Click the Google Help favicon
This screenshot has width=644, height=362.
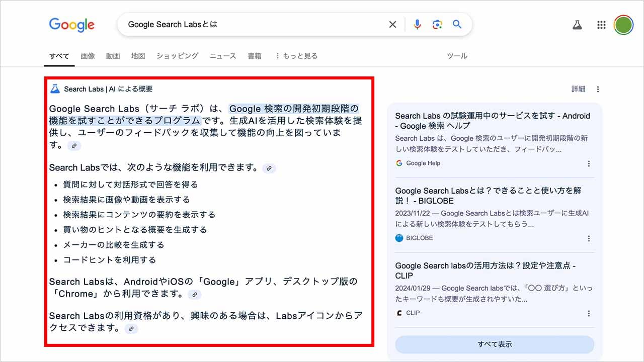pos(399,163)
